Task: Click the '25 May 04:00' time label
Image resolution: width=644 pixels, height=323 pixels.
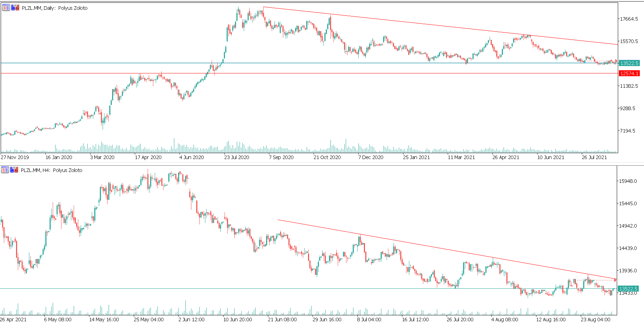Action: pyautogui.click(x=149, y=320)
